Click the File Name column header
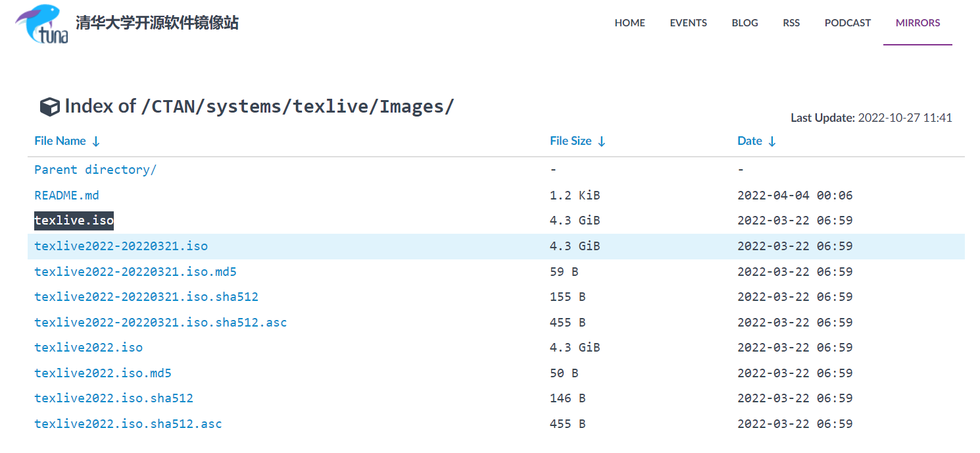 click(x=60, y=141)
